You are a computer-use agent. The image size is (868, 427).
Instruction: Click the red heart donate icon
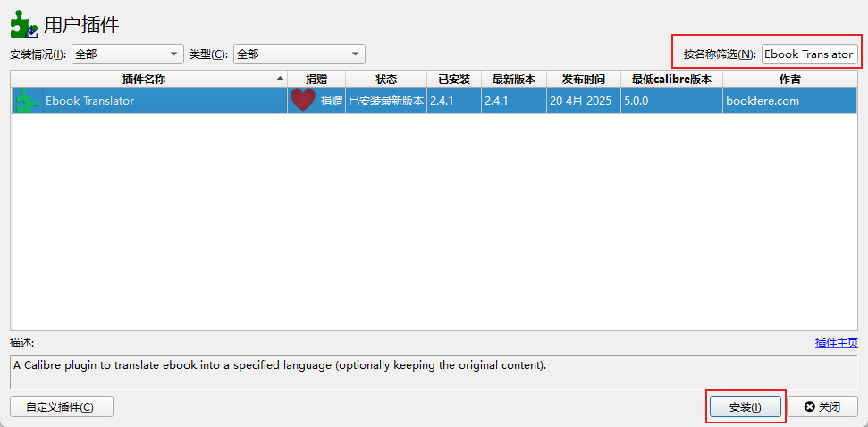click(x=303, y=100)
